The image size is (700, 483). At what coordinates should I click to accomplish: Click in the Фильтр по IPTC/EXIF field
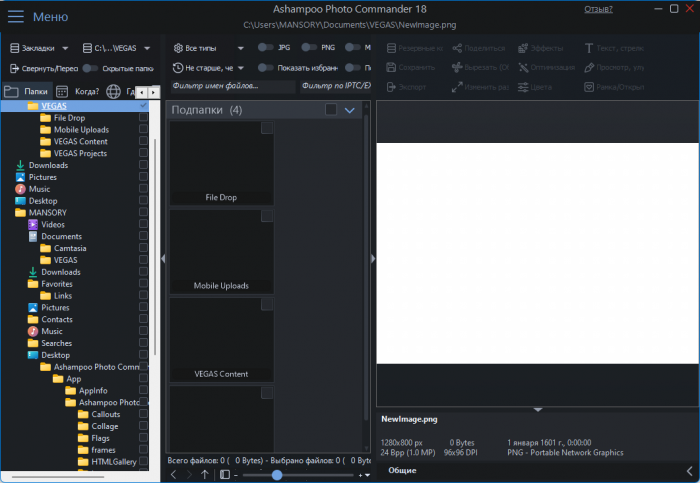(335, 86)
